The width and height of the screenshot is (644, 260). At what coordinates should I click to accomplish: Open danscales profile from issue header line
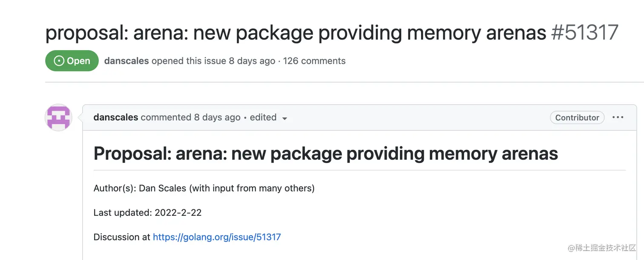(x=126, y=61)
